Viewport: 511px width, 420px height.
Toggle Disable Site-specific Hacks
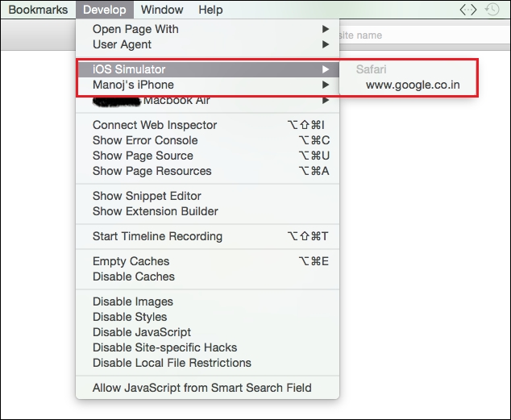tap(207, 347)
